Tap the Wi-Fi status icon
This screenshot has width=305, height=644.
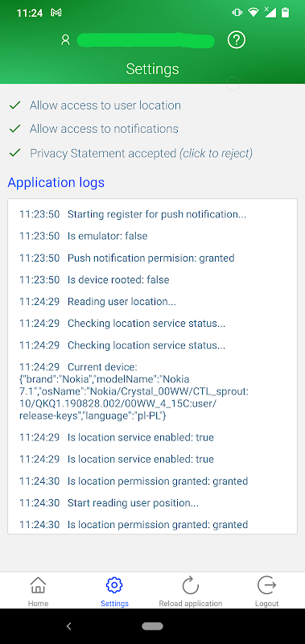click(x=253, y=13)
